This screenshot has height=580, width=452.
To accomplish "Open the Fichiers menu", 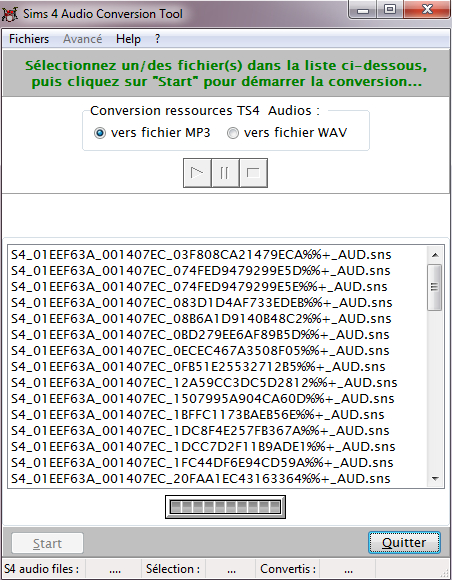I will click(x=29, y=39).
